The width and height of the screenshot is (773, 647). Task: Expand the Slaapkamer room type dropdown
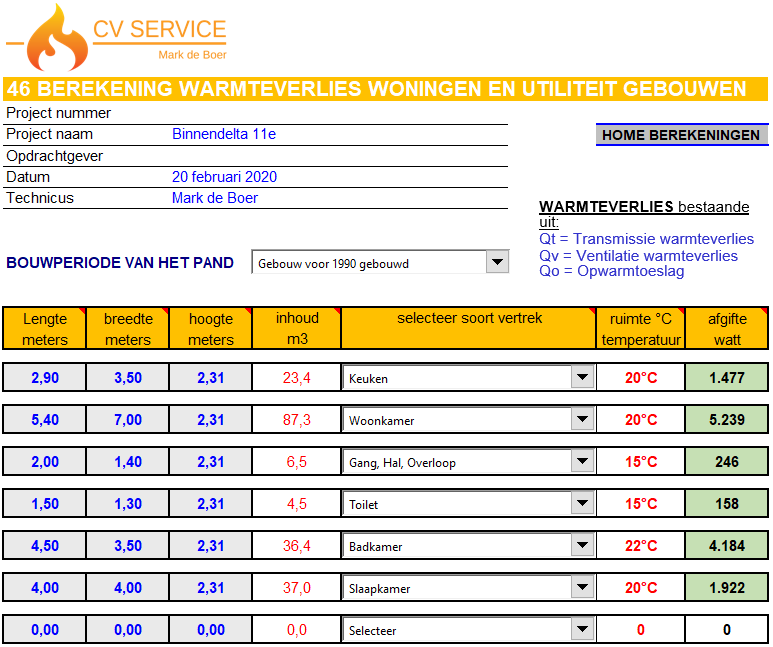click(582, 587)
